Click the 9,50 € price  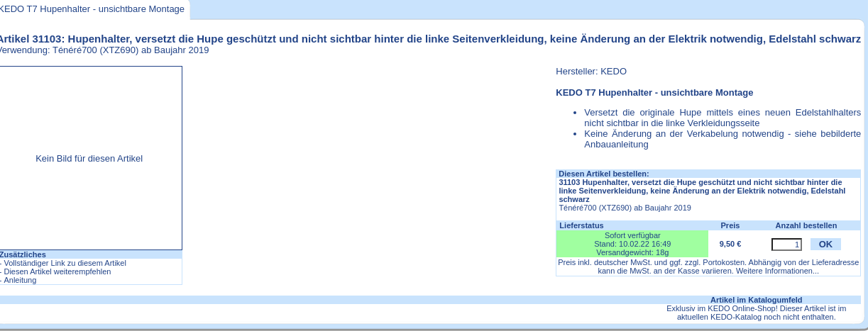point(730,244)
